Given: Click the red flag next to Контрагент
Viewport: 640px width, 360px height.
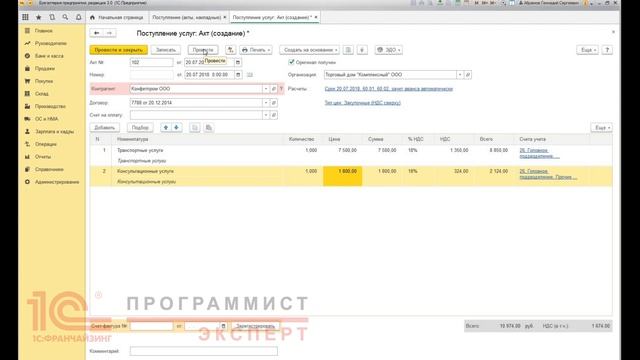Looking at the screenshot, I should click(x=281, y=89).
